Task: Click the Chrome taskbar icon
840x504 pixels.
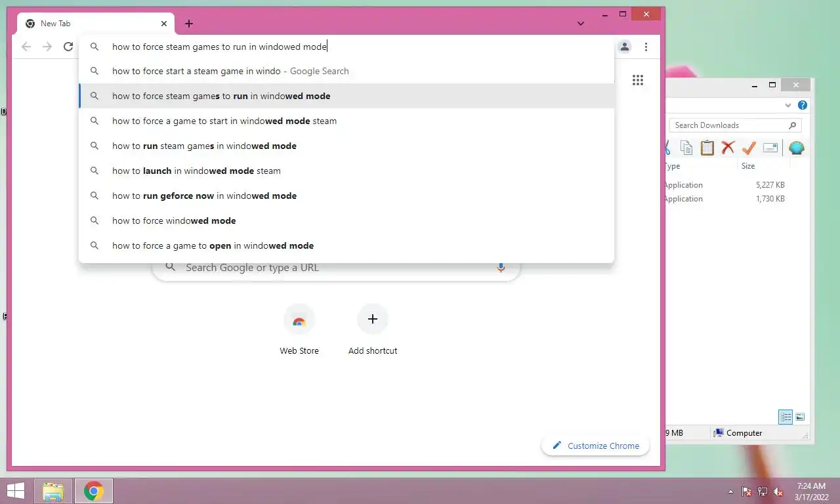Action: point(94,491)
